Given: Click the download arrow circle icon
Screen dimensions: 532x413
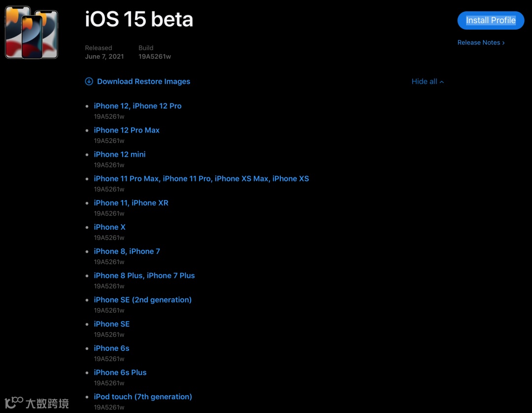Looking at the screenshot, I should point(89,81).
